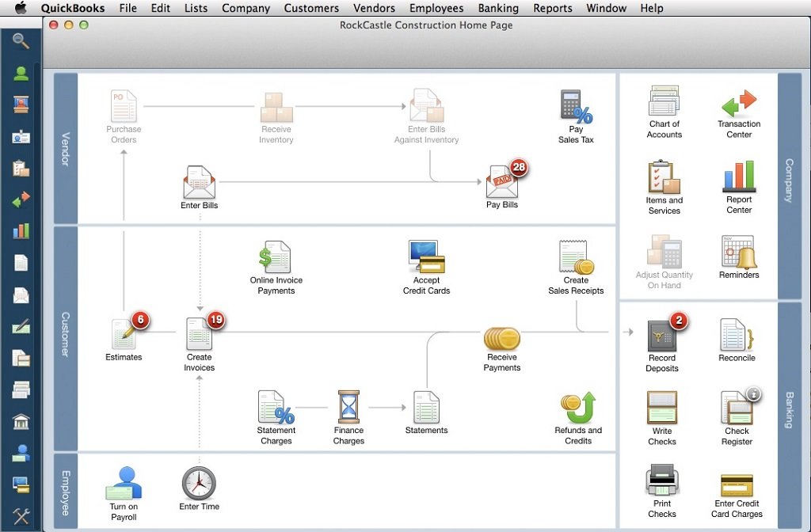Image resolution: width=811 pixels, height=532 pixels.
Task: Open Create Invoices workflow icon
Action: click(x=200, y=334)
